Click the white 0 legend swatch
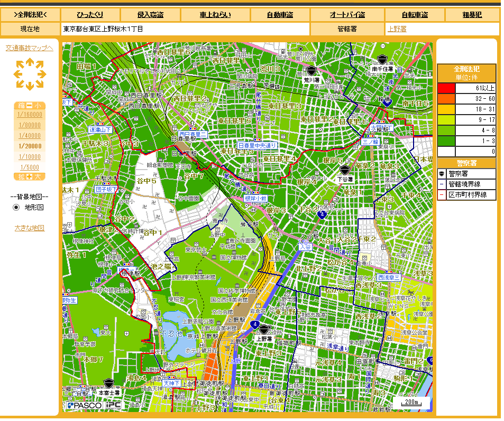This screenshot has height=421, width=504. click(446, 152)
